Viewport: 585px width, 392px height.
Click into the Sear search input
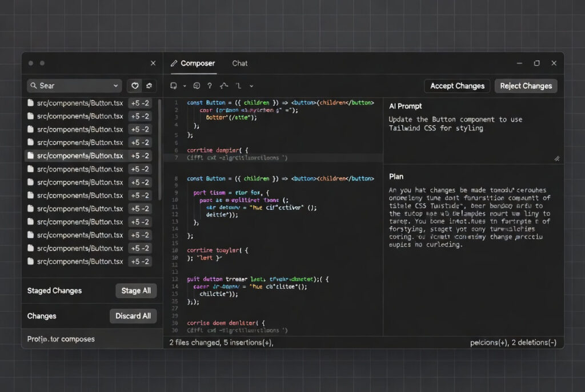coord(75,86)
